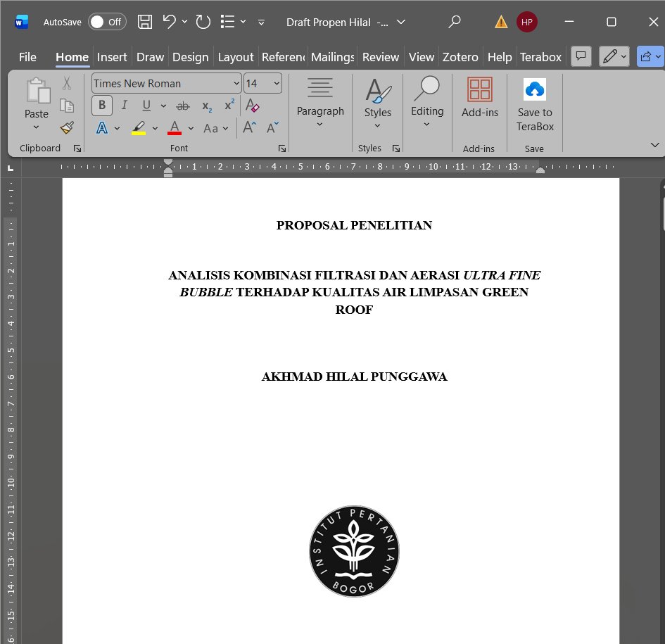Click the PROPOSAL PENELITIAN heading text
Screen dimensions: 665x644
point(354,225)
